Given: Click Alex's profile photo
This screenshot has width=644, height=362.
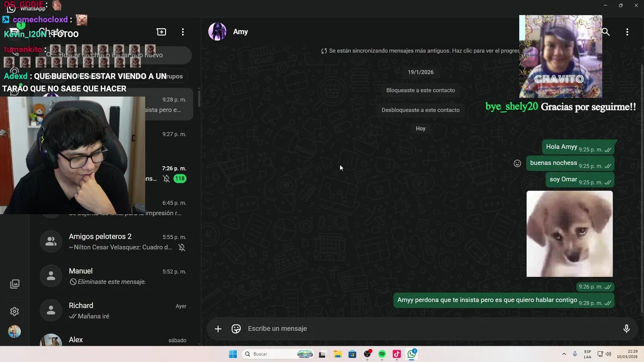Looking at the screenshot, I should click(x=51, y=340).
